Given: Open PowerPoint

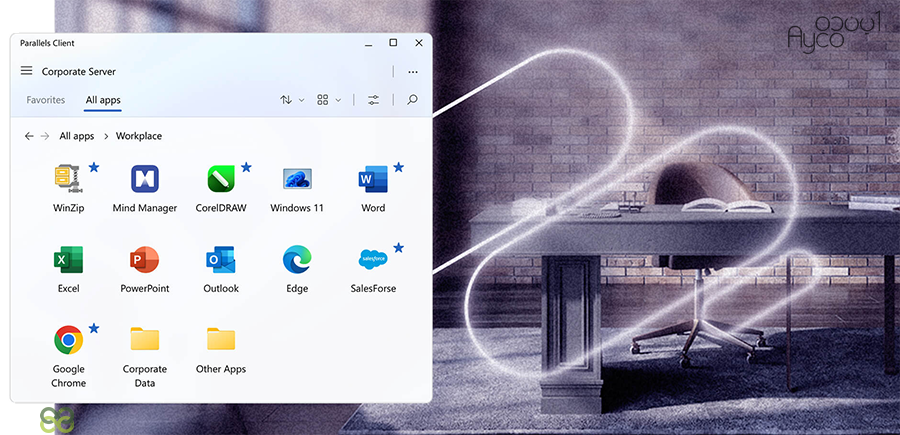Looking at the screenshot, I should [x=145, y=261].
